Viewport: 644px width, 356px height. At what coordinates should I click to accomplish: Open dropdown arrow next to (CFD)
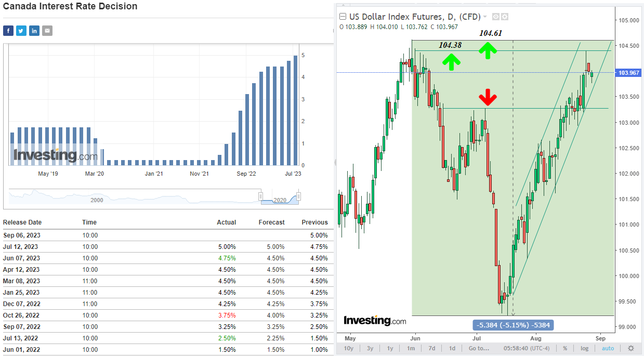485,17
